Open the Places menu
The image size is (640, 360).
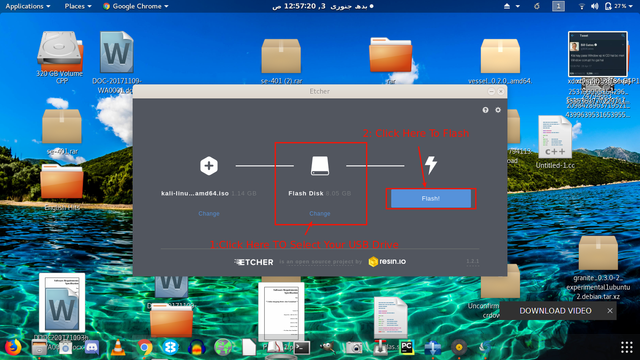[x=78, y=6]
